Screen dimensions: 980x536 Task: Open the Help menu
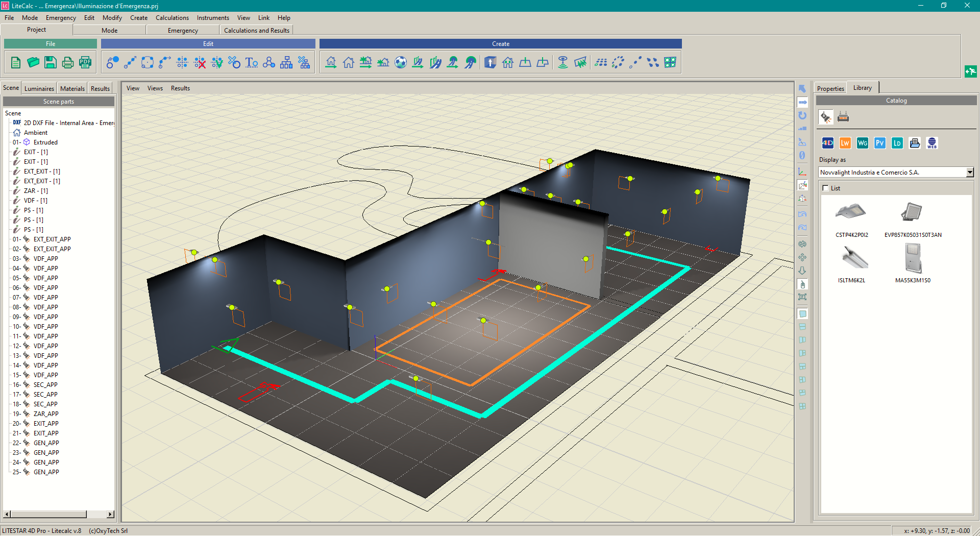coord(284,18)
